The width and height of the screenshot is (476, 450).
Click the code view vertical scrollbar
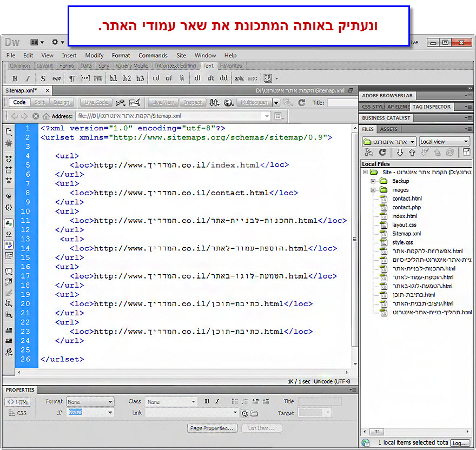[x=355, y=239]
